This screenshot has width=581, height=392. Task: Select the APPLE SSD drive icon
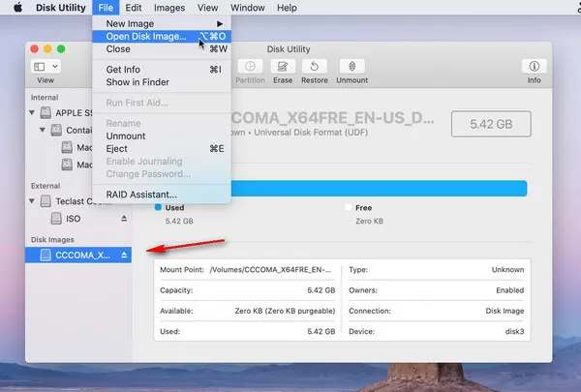(46, 112)
